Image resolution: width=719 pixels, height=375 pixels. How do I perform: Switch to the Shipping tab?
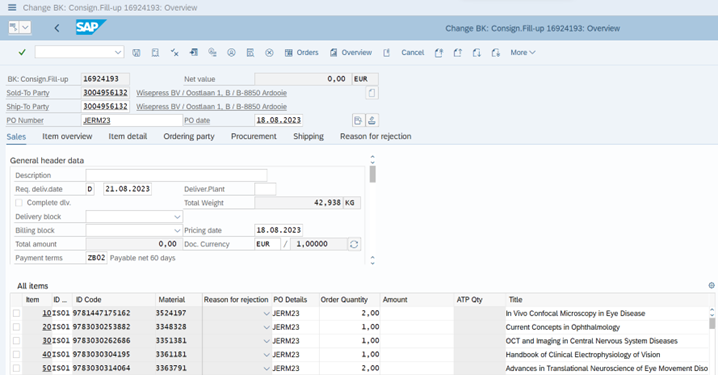(x=308, y=137)
